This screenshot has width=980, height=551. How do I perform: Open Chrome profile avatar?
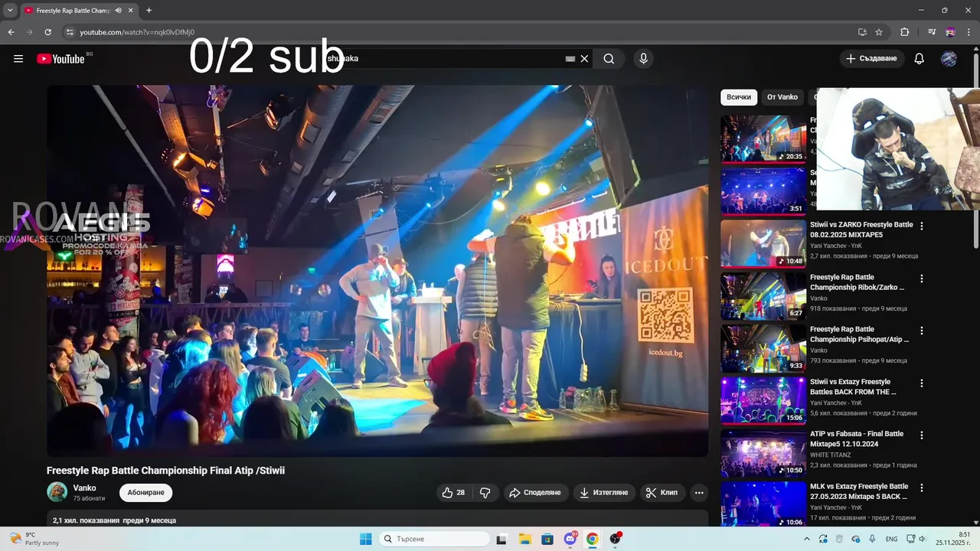950,32
